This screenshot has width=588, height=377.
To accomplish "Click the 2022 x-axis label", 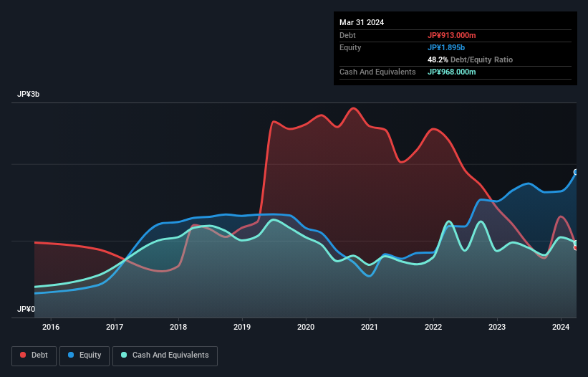I will pyautogui.click(x=433, y=327).
